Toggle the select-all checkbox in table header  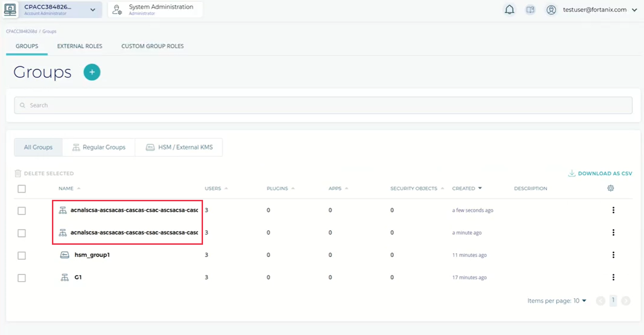pos(22,189)
